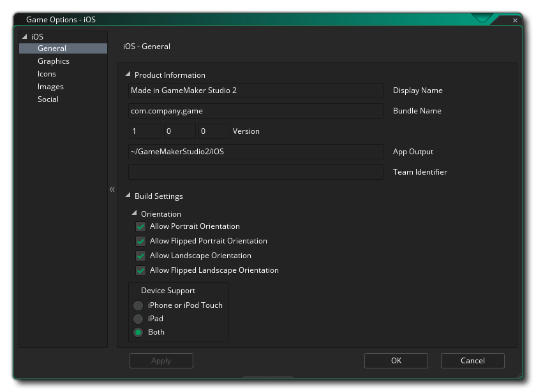
Task: Collapse the iOS tree node
Action: click(25, 37)
